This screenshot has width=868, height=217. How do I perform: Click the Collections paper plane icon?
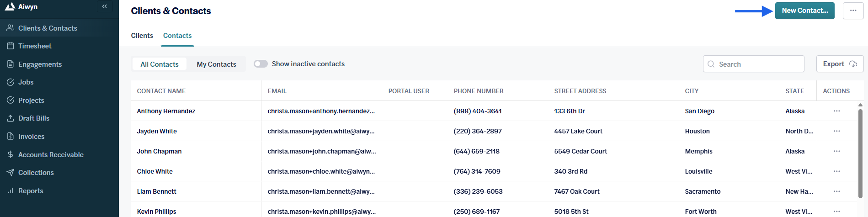[10, 172]
